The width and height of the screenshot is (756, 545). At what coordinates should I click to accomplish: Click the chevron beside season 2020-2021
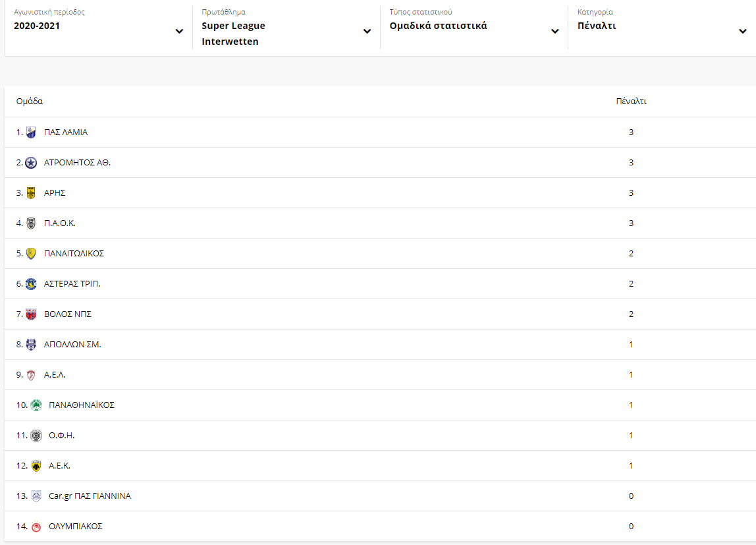pos(179,32)
